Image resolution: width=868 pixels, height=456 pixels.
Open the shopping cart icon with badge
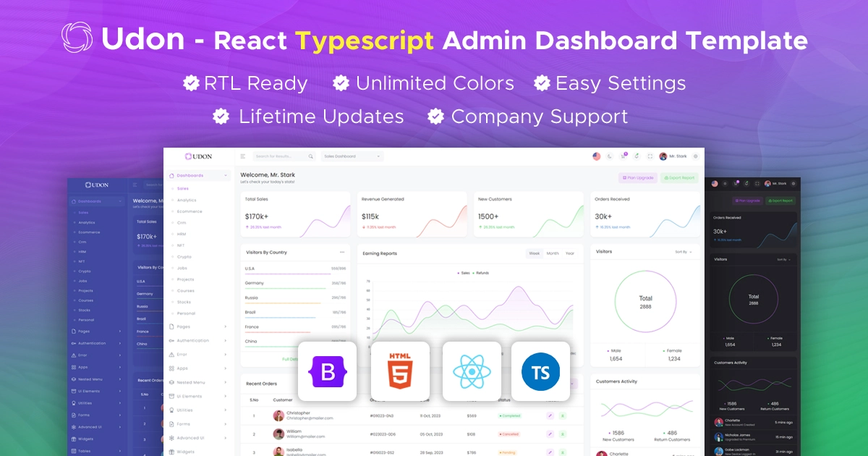pyautogui.click(x=624, y=156)
